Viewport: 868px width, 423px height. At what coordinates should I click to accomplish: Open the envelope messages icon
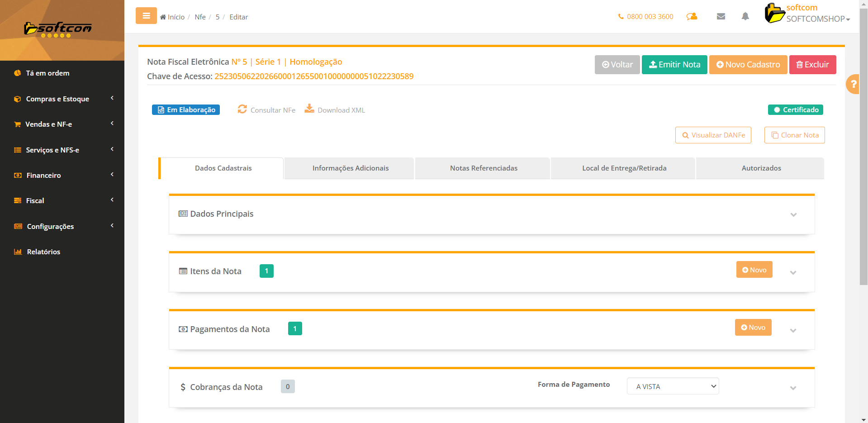pyautogui.click(x=721, y=17)
